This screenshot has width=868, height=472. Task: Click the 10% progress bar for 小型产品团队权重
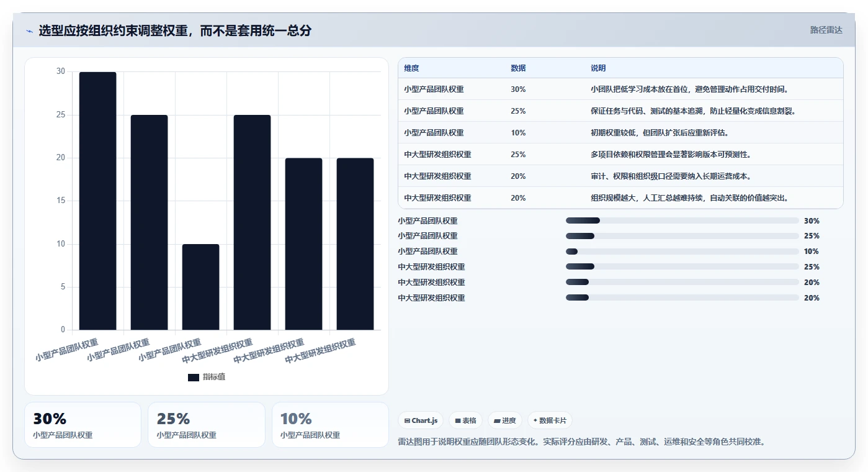tap(682, 252)
